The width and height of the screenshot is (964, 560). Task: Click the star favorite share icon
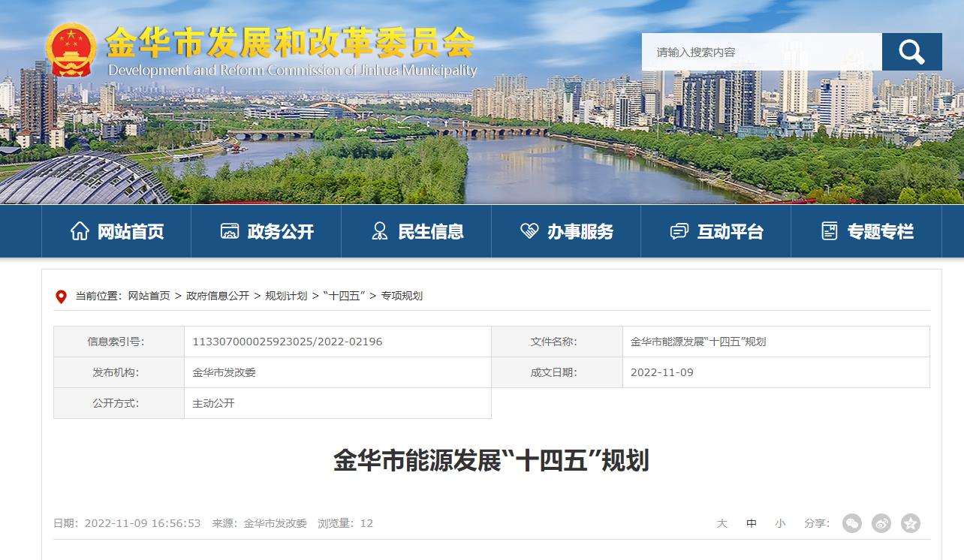tap(910, 523)
